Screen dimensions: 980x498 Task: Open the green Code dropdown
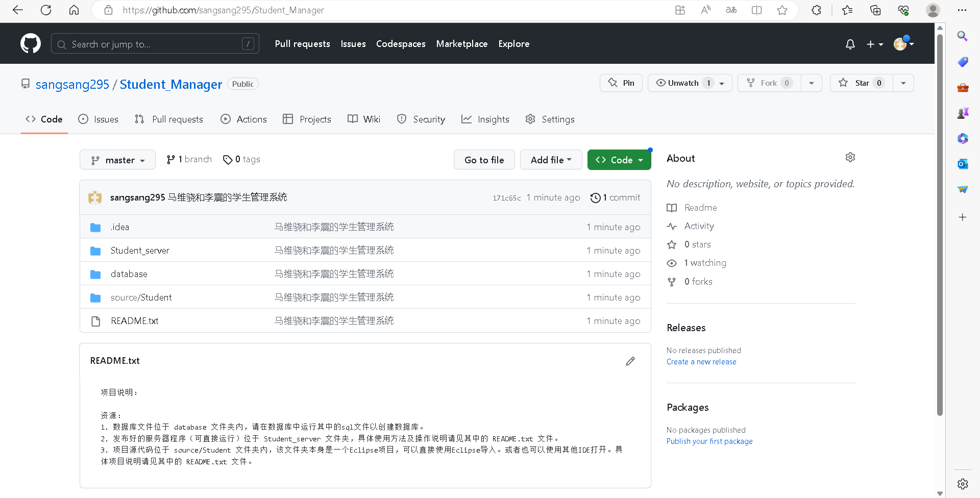coord(619,160)
